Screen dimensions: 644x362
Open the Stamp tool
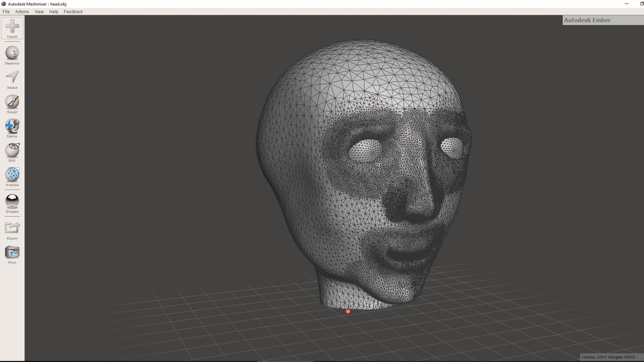12,127
